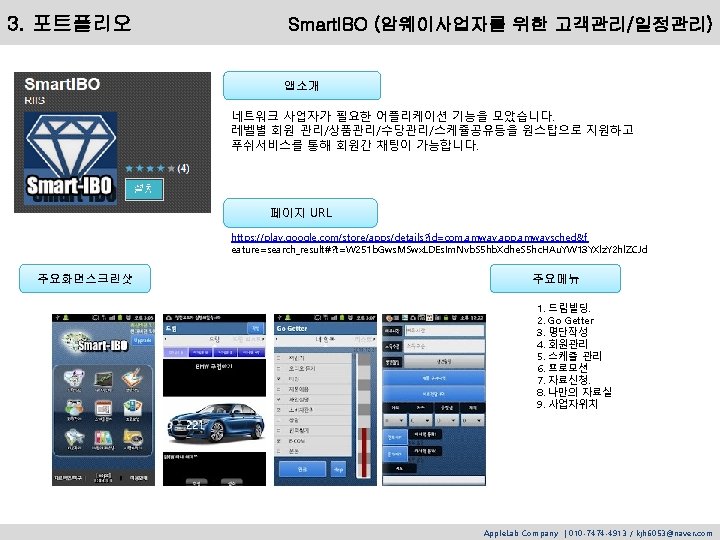The width and height of the screenshot is (720, 540).
Task: Tap the large blue button below the Go Getter list
Action: pyautogui.click(x=302, y=469)
